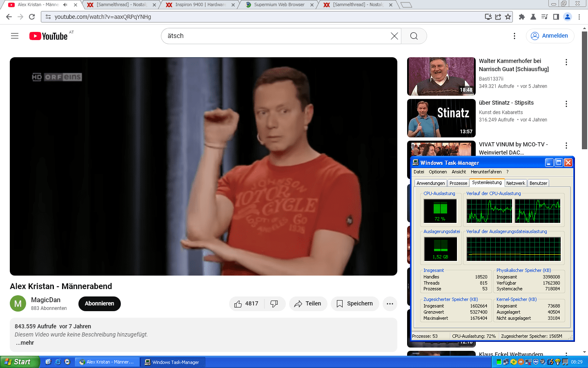Reload the YouTube page
The image size is (588, 368).
tap(32, 17)
